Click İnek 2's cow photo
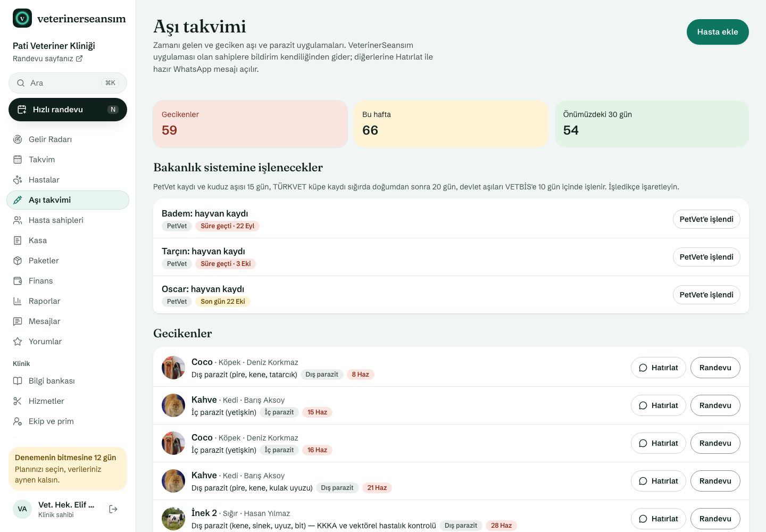The height and width of the screenshot is (532, 766). click(x=173, y=519)
